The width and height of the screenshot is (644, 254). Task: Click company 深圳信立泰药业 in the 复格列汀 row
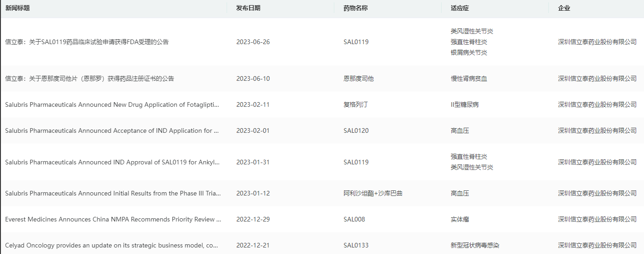click(597, 104)
